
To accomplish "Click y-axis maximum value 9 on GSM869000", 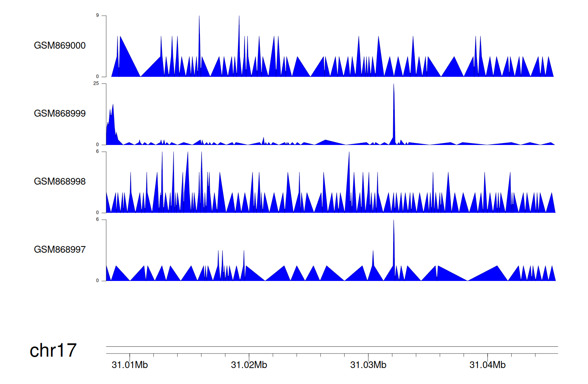I will tap(98, 16).
